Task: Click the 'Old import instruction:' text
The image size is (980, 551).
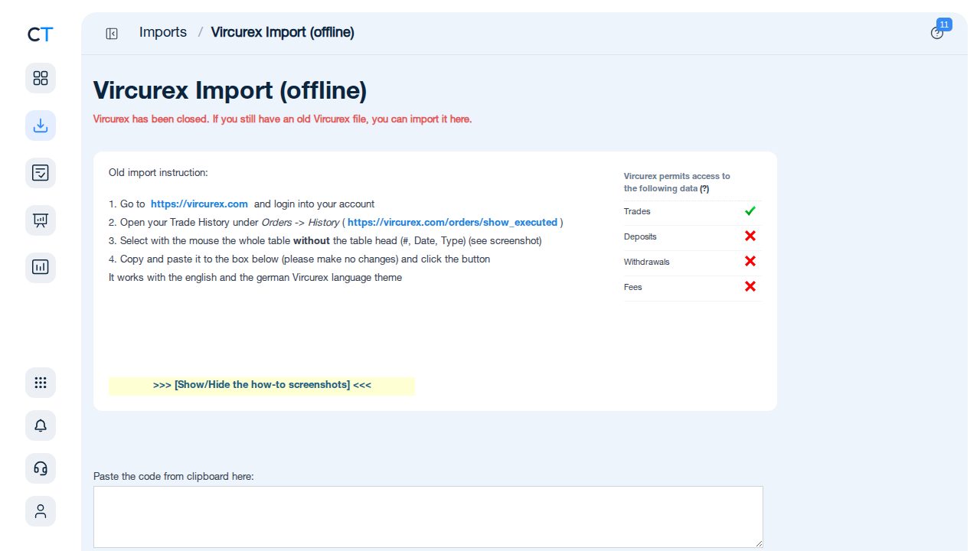Action: click(158, 173)
